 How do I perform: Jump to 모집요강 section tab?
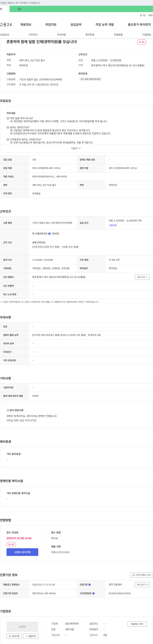4,35
